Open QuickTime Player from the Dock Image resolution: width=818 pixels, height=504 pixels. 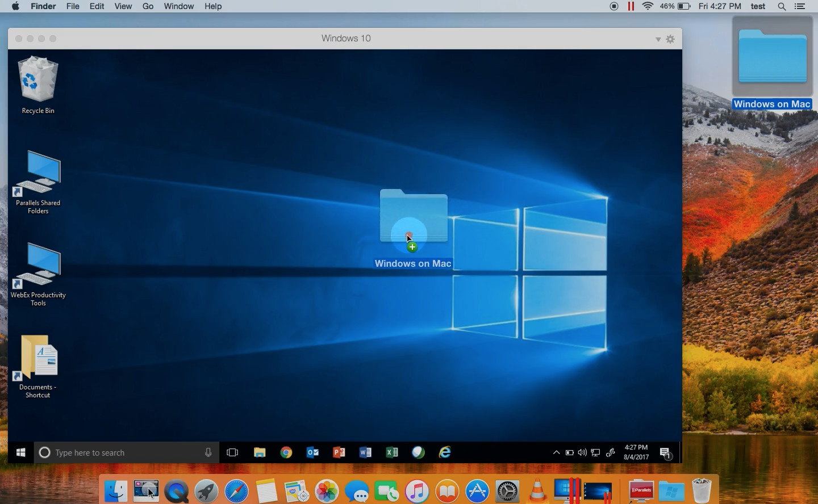tap(176, 491)
